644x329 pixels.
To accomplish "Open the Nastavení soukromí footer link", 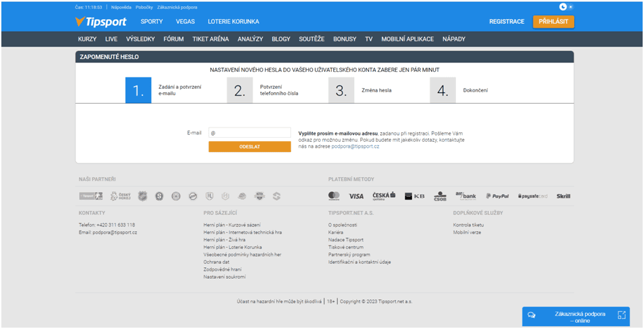I will [224, 277].
